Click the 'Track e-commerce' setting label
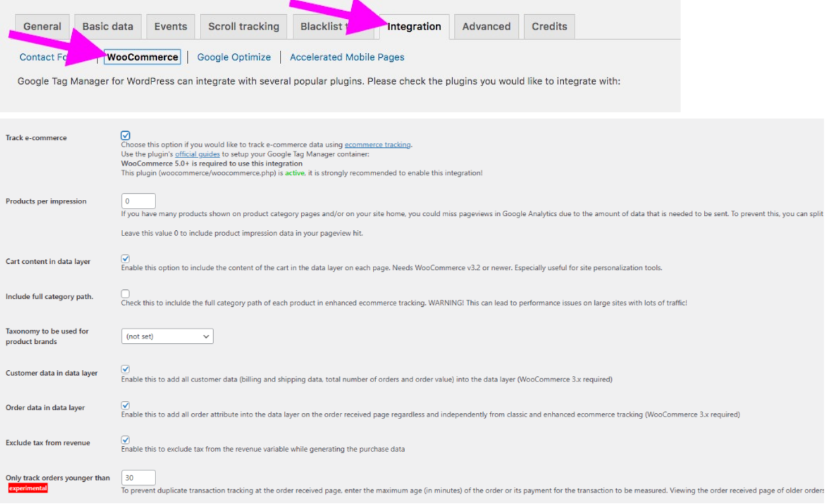This screenshot has height=504, width=825. (36, 138)
